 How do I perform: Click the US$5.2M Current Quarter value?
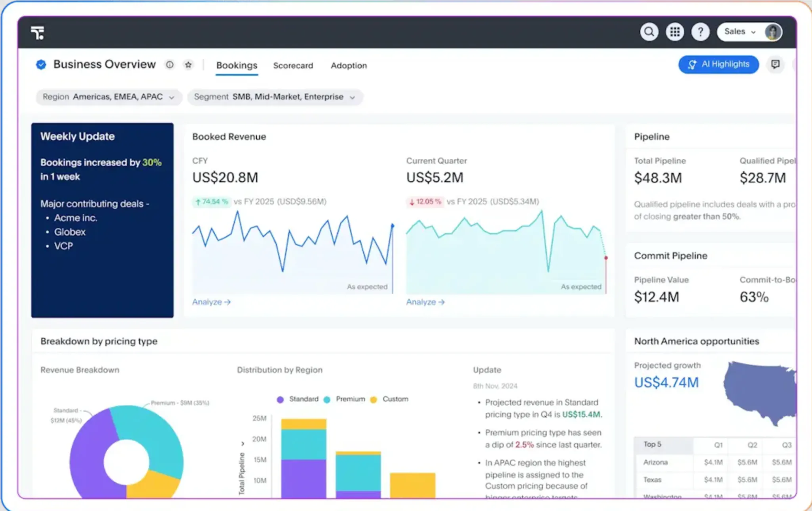click(435, 177)
